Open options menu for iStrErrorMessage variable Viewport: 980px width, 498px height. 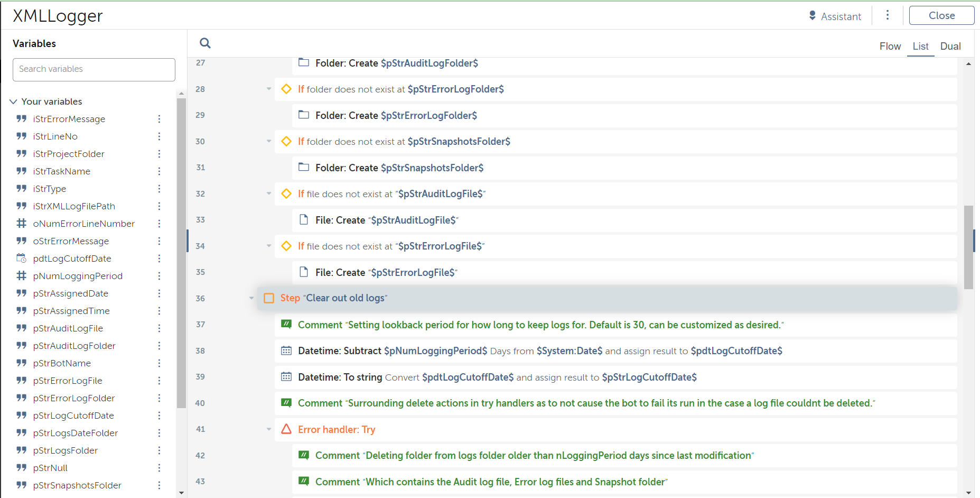[x=159, y=119]
